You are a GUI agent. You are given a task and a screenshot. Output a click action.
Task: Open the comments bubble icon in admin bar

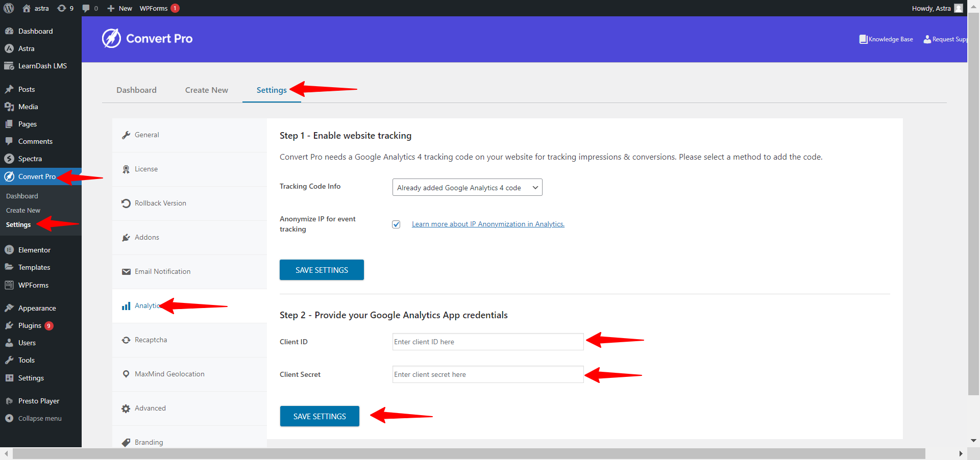tap(86, 8)
